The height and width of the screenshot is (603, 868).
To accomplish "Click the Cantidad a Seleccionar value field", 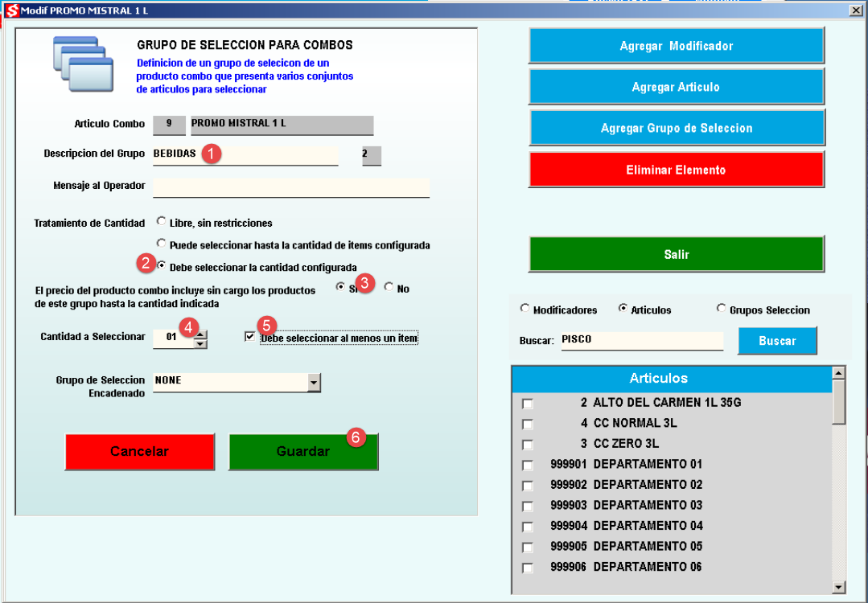I will coord(173,338).
